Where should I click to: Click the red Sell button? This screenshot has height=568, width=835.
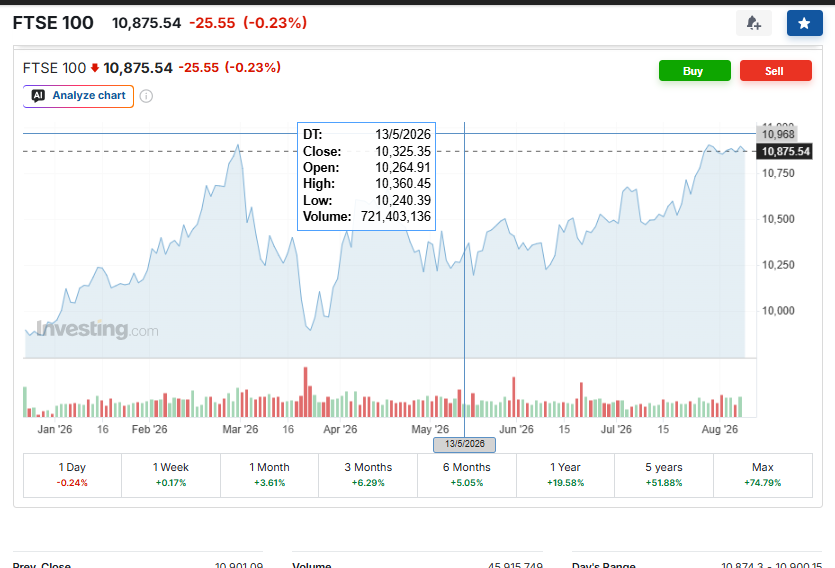[775, 71]
